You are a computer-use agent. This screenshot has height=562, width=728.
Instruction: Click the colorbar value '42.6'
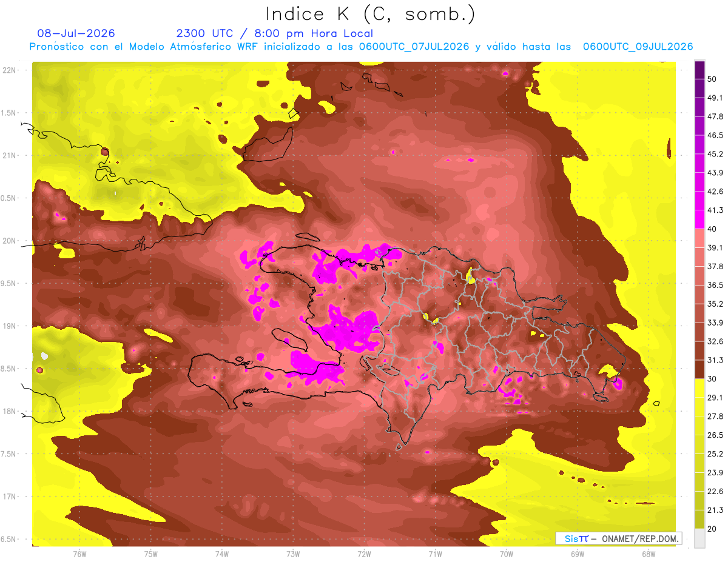pos(715,192)
